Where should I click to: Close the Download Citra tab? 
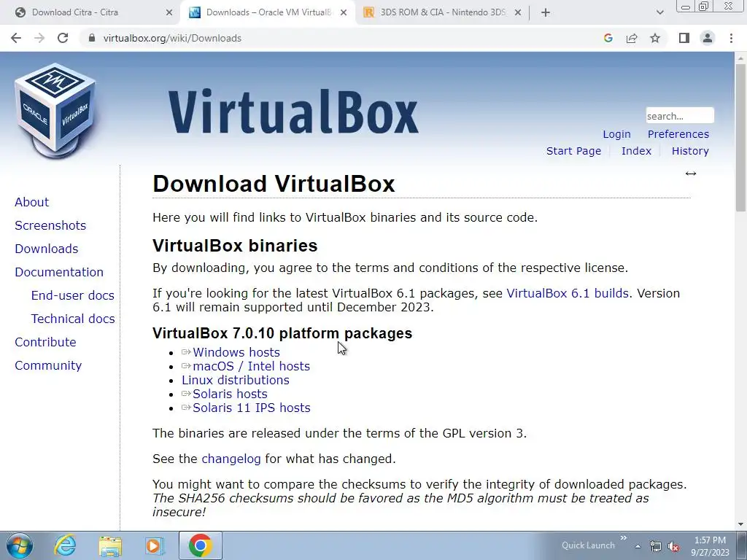click(x=169, y=12)
